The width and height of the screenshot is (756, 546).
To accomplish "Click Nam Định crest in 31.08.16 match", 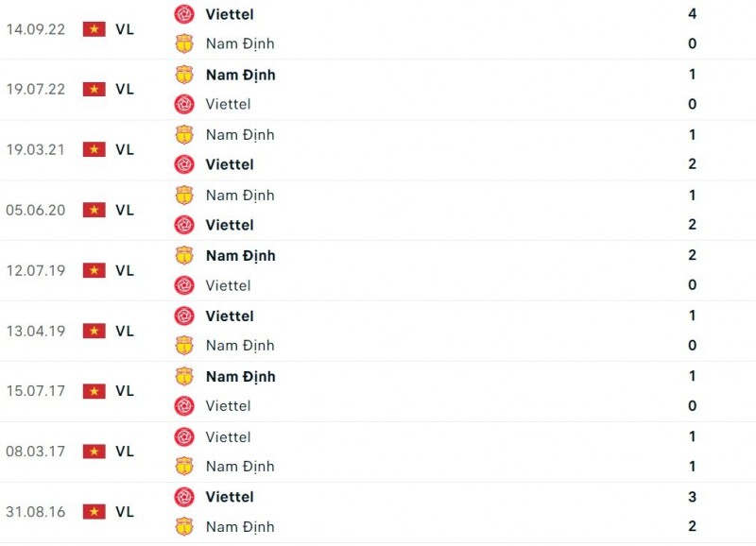I will coord(184,526).
